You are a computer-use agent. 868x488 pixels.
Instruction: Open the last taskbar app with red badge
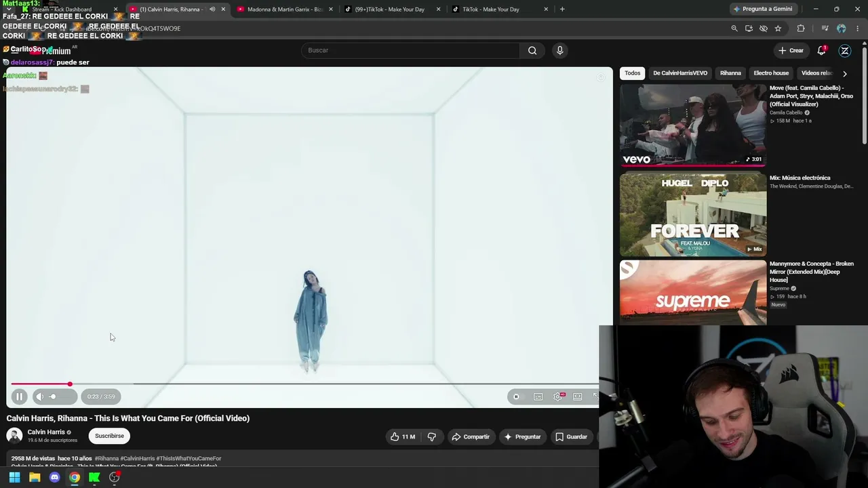(115, 477)
